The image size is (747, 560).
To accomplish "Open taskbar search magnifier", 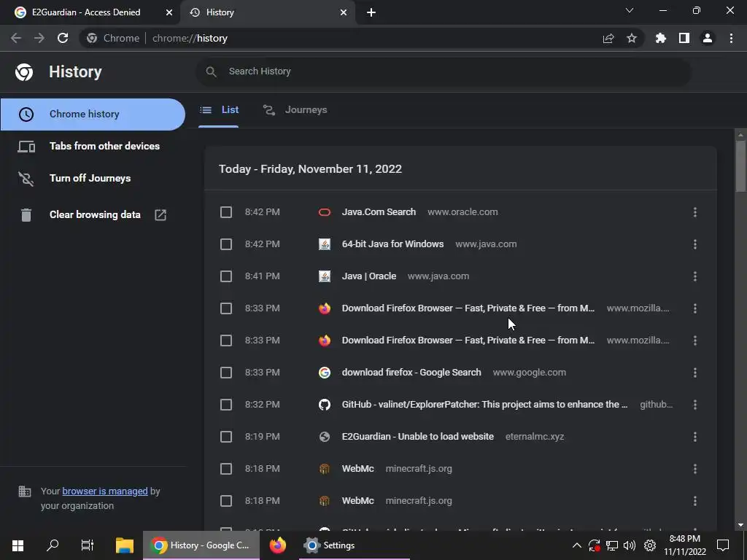I will (x=53, y=545).
